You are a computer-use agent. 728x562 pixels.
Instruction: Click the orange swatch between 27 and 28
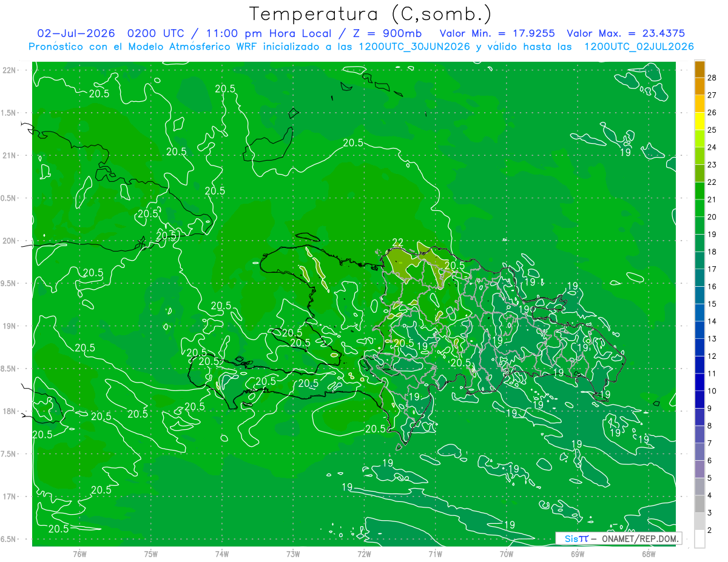[699, 87]
